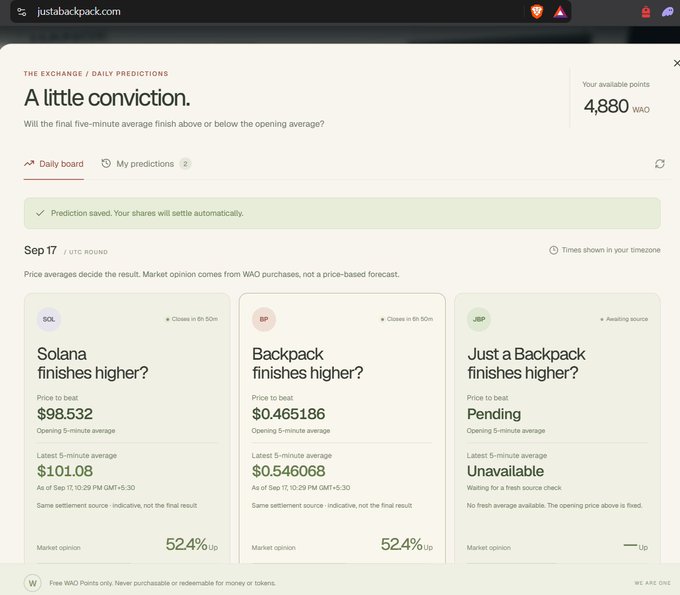Close the Daily Predictions panel

pyautogui.click(x=677, y=63)
